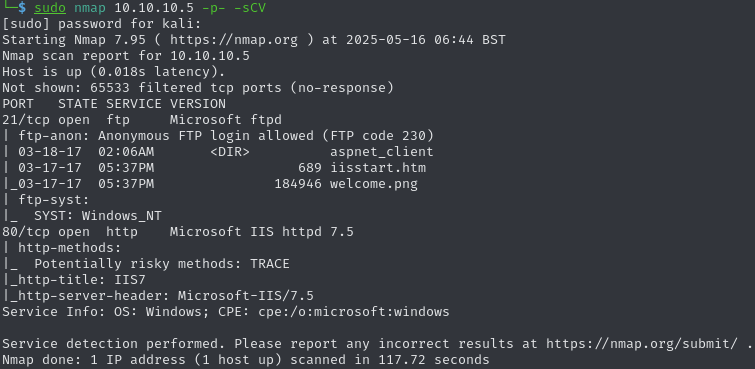755x369 pixels.
Task: Click the cpe:/o:microsoft:windows string
Action: pos(353,312)
